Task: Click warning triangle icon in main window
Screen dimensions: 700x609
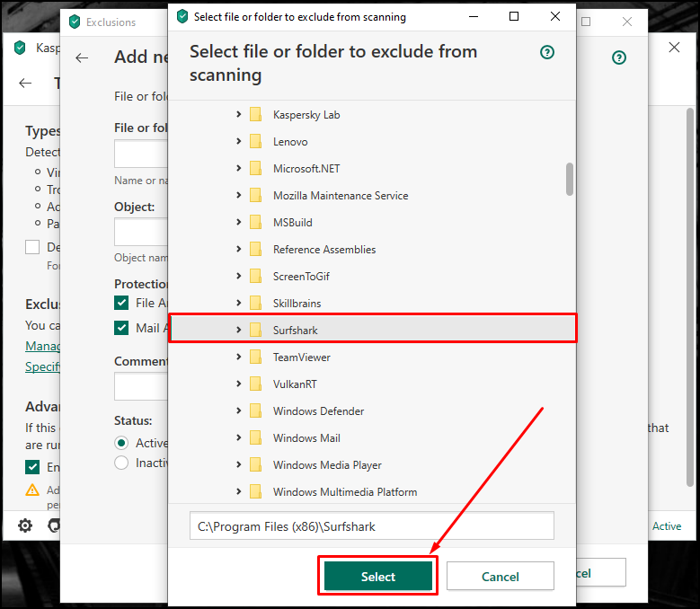Action: pyautogui.click(x=32, y=490)
